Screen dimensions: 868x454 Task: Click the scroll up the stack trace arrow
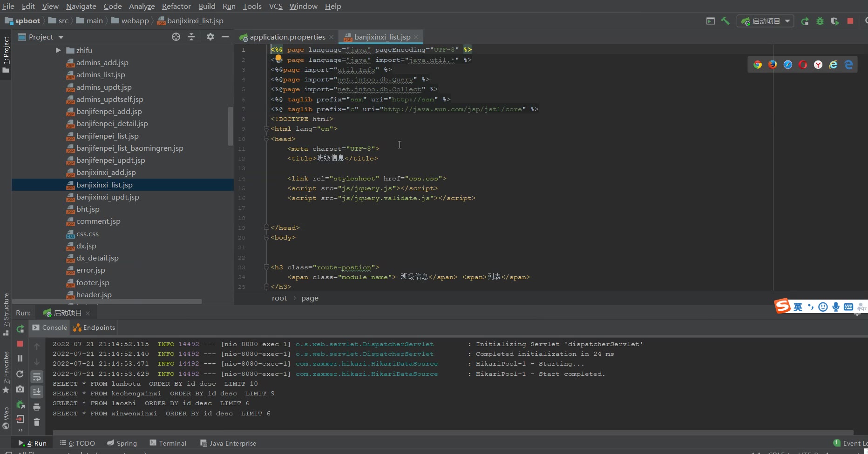click(37, 346)
